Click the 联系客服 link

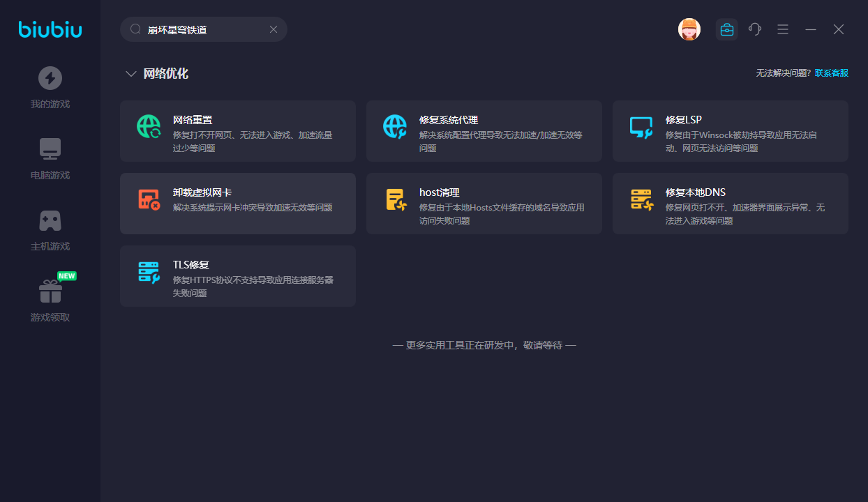click(x=832, y=73)
